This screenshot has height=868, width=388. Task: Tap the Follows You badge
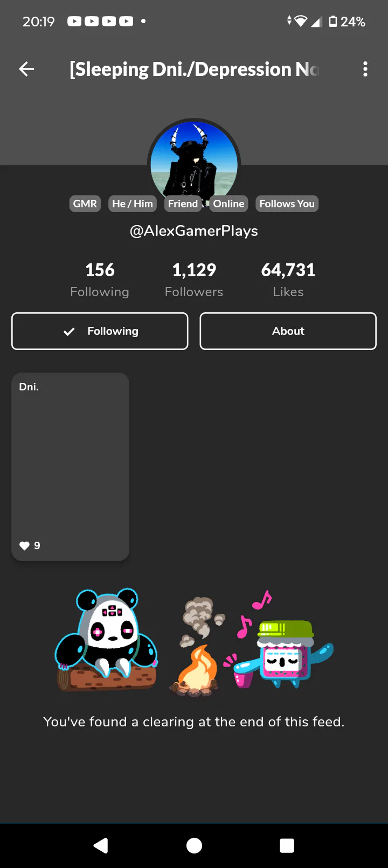tap(287, 204)
